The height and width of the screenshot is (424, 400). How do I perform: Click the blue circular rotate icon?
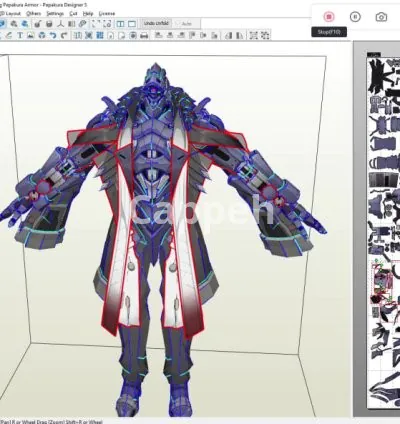pyautogui.click(x=42, y=35)
